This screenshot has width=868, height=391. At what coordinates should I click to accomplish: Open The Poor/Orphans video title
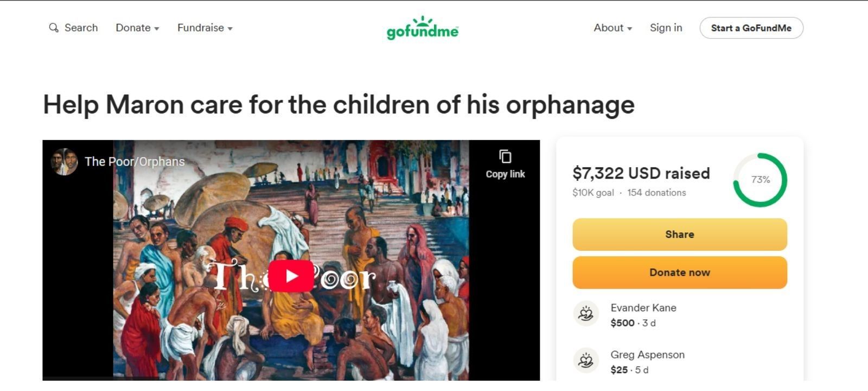[135, 162]
